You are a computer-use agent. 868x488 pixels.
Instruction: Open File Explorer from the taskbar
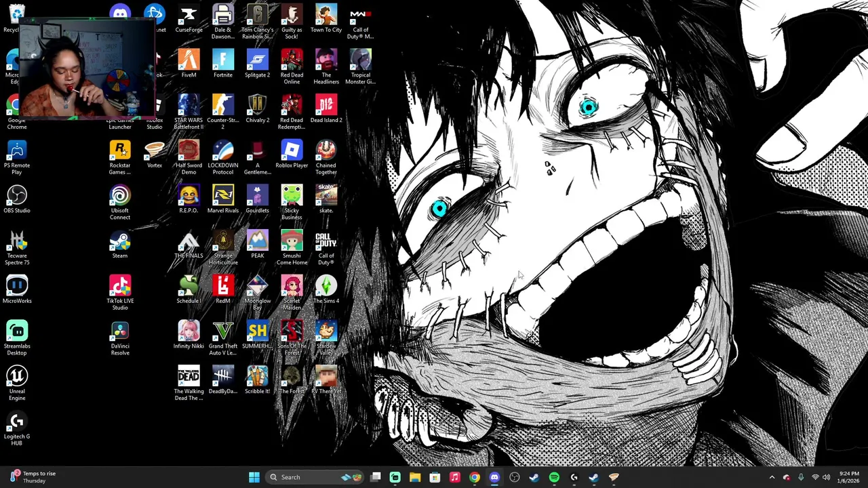pyautogui.click(x=415, y=477)
